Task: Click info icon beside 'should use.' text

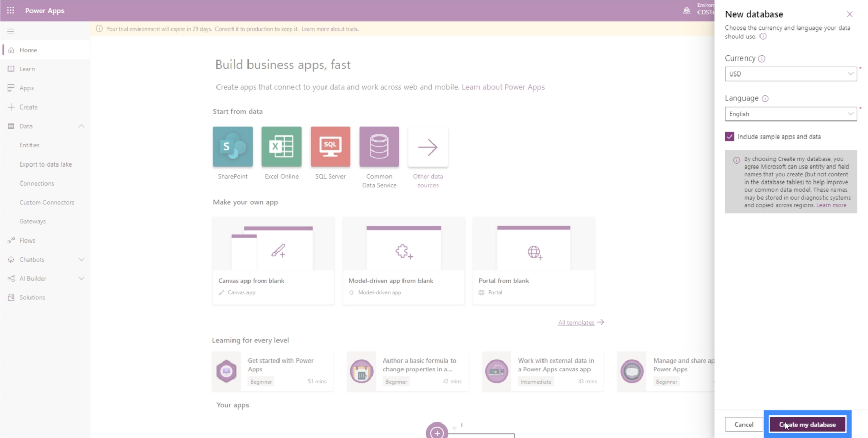Action: [763, 36]
